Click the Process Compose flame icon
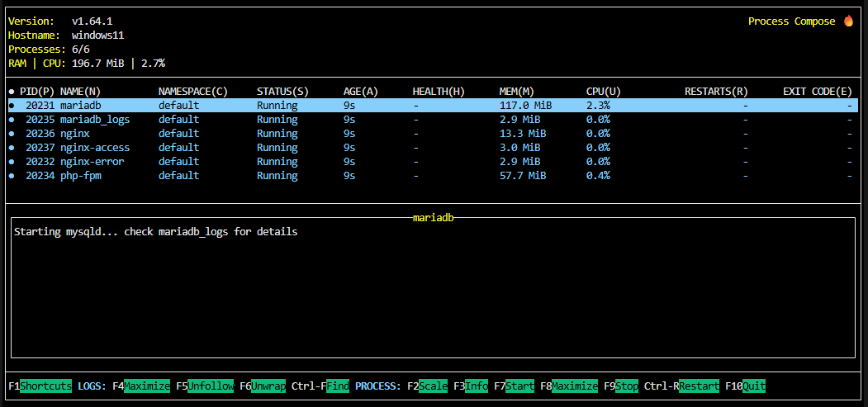Image resolution: width=868 pixels, height=407 pixels. pos(849,21)
